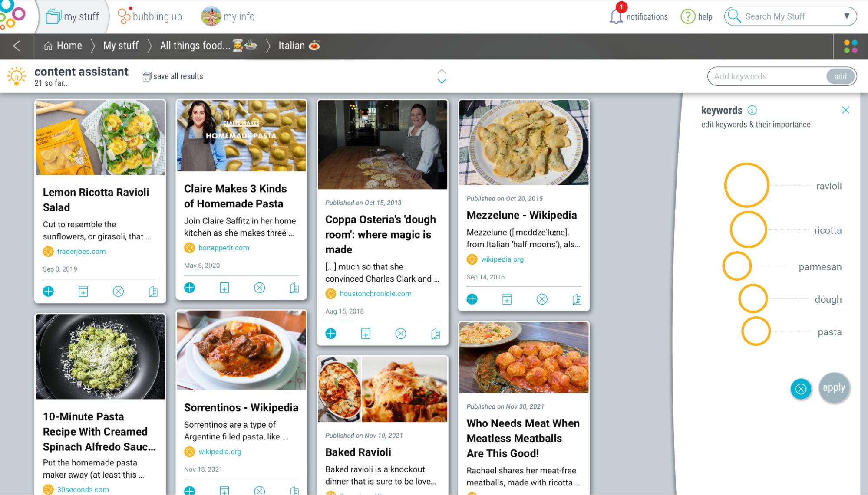Collapse content assistant with up chevron

click(442, 72)
